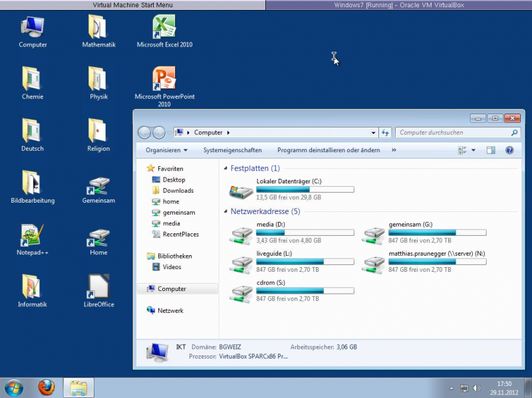Click Systemeigenschaften in the toolbar
532x398 pixels.
[232, 150]
